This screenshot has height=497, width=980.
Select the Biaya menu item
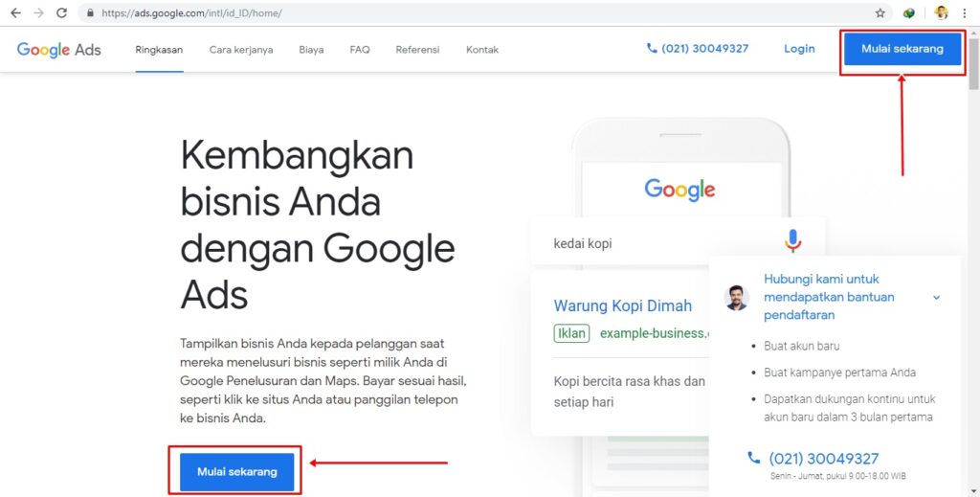(x=311, y=50)
